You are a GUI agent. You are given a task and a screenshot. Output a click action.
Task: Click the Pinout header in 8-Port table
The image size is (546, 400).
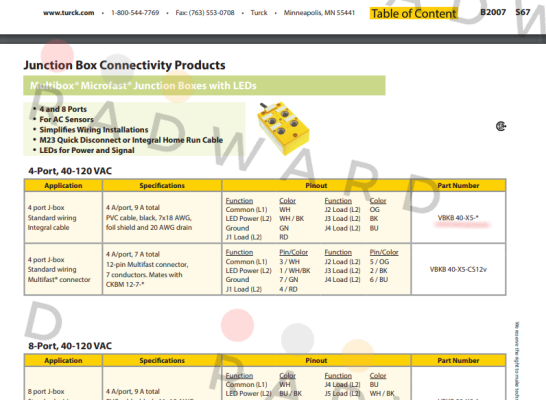click(x=316, y=361)
